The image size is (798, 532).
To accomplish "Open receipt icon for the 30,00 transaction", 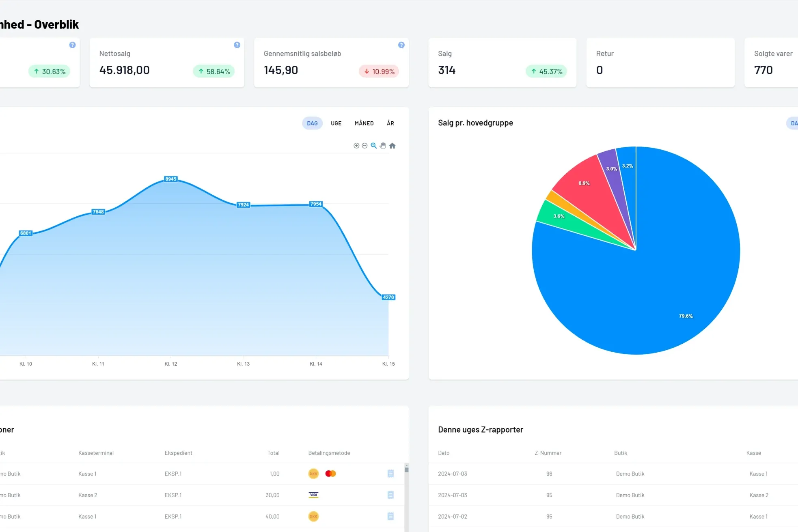I will coord(390,495).
